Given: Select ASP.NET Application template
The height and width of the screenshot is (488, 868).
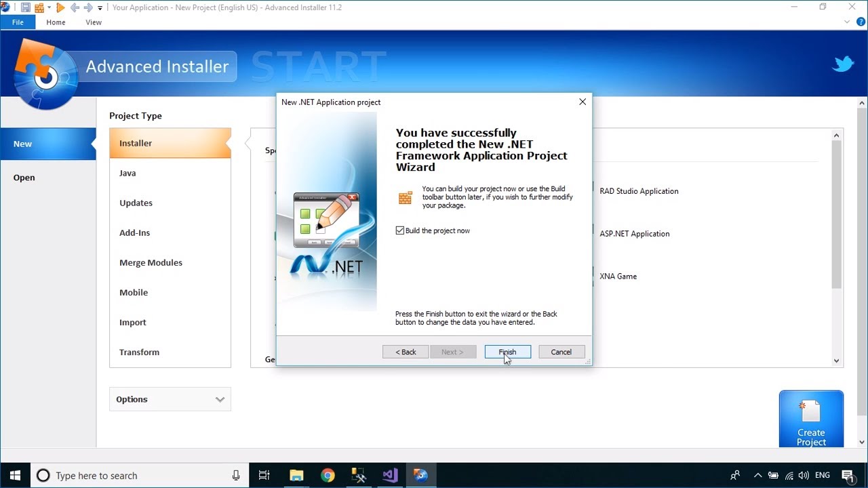Looking at the screenshot, I should (635, 234).
